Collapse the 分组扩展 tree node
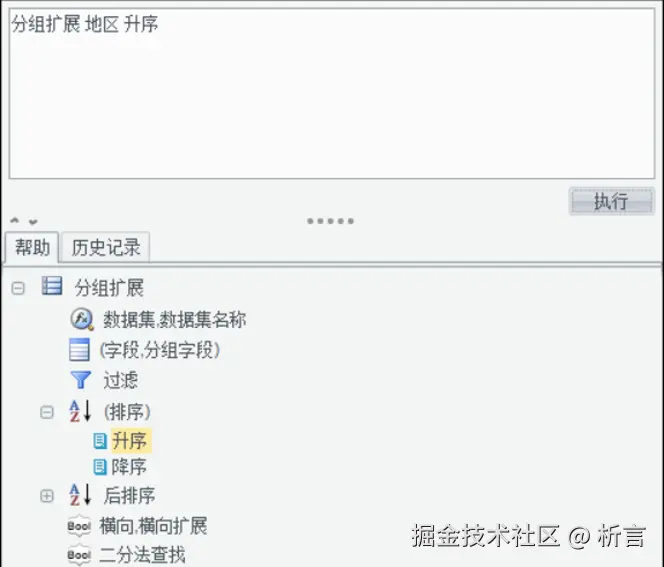This screenshot has height=567, width=664. [x=18, y=288]
